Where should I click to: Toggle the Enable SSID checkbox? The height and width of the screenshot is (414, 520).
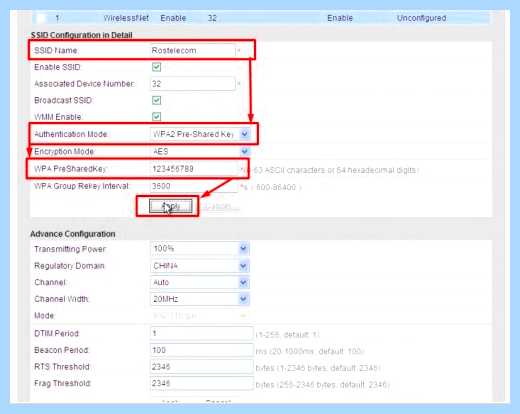pyautogui.click(x=156, y=67)
